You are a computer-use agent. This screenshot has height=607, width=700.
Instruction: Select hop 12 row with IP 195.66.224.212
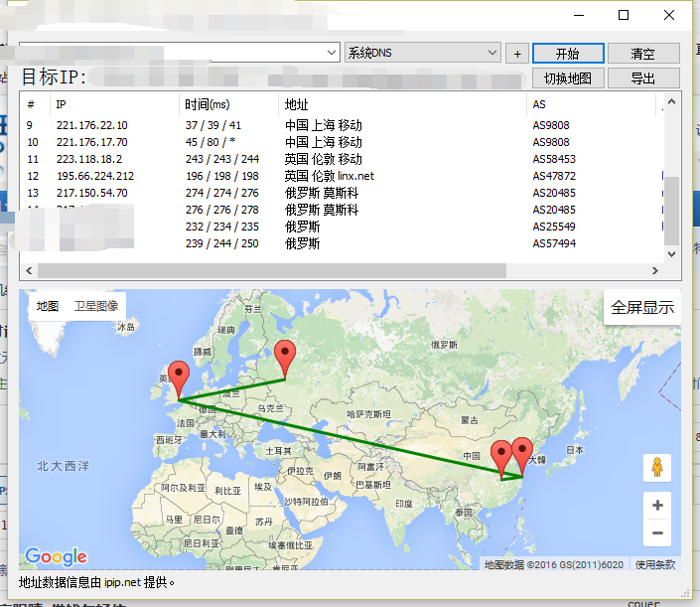[298, 176]
